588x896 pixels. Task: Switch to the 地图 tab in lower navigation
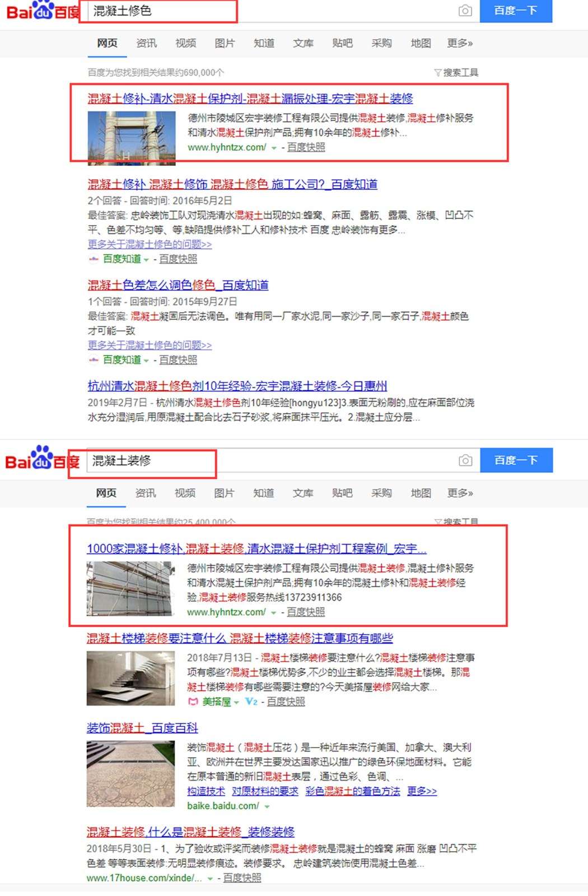coord(421,493)
